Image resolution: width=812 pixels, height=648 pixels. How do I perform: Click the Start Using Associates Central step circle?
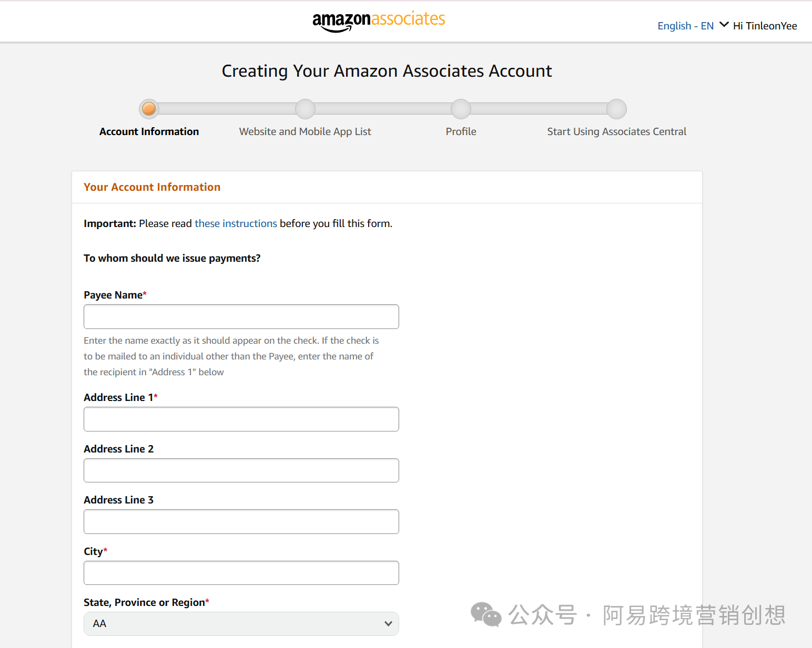tap(616, 109)
